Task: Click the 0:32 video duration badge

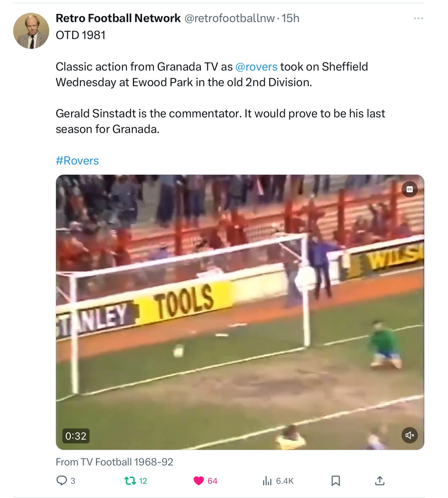Action: click(76, 436)
